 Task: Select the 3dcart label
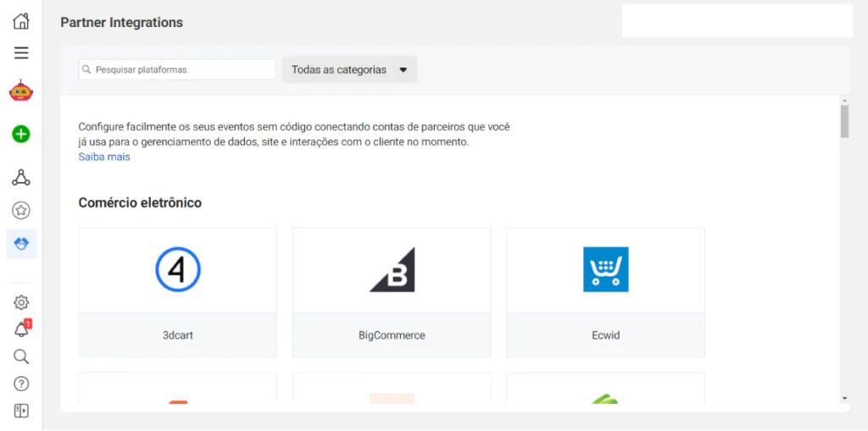(x=178, y=335)
